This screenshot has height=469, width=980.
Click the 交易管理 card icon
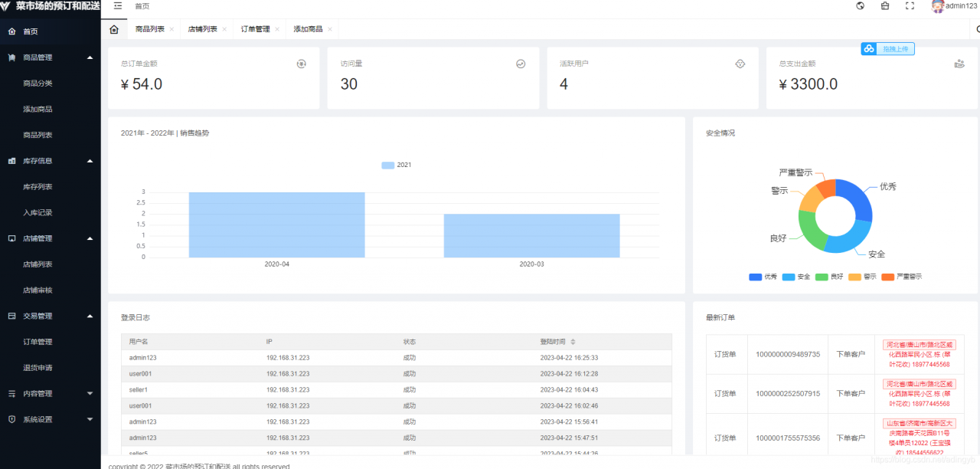[11, 316]
